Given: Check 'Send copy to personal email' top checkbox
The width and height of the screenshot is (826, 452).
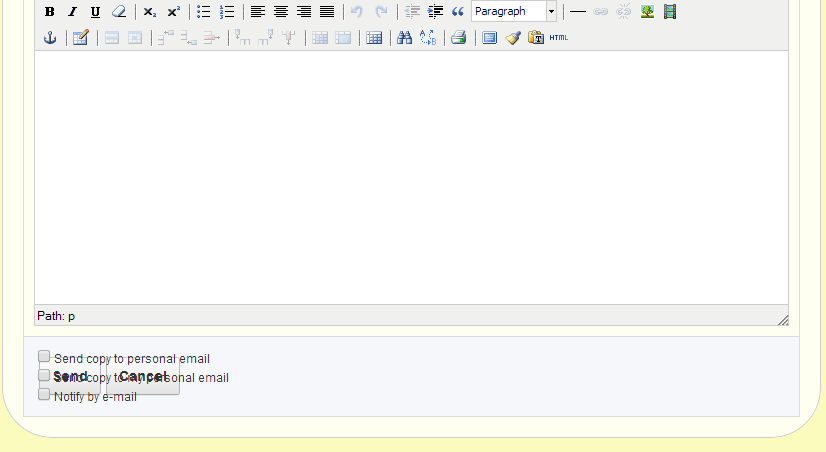Looking at the screenshot, I should pyautogui.click(x=44, y=357).
